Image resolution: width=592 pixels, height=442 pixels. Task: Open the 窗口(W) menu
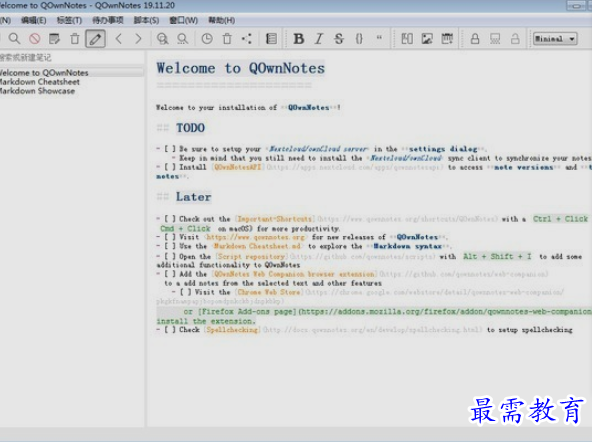[x=183, y=20]
